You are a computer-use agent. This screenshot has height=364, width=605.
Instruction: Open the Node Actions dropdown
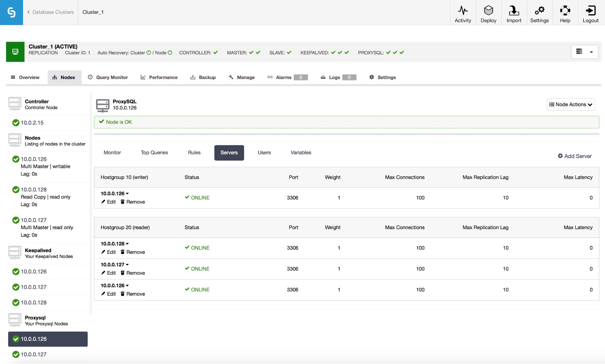(x=570, y=105)
